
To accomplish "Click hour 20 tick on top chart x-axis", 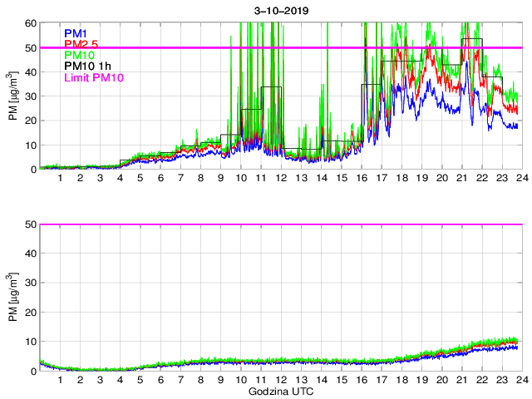I will 439,178.
